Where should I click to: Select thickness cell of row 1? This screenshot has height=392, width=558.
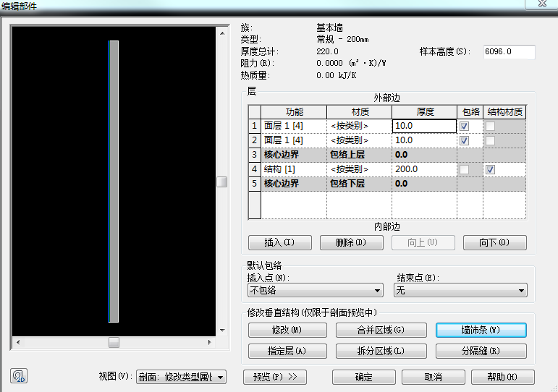coord(424,126)
